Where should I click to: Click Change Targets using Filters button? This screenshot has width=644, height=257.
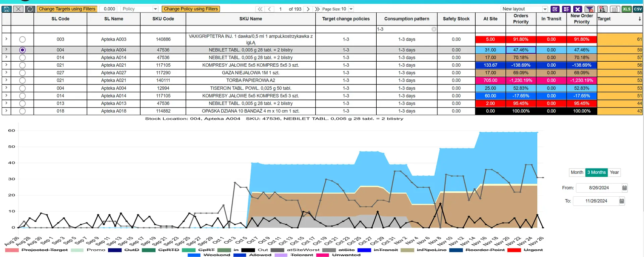click(x=67, y=9)
